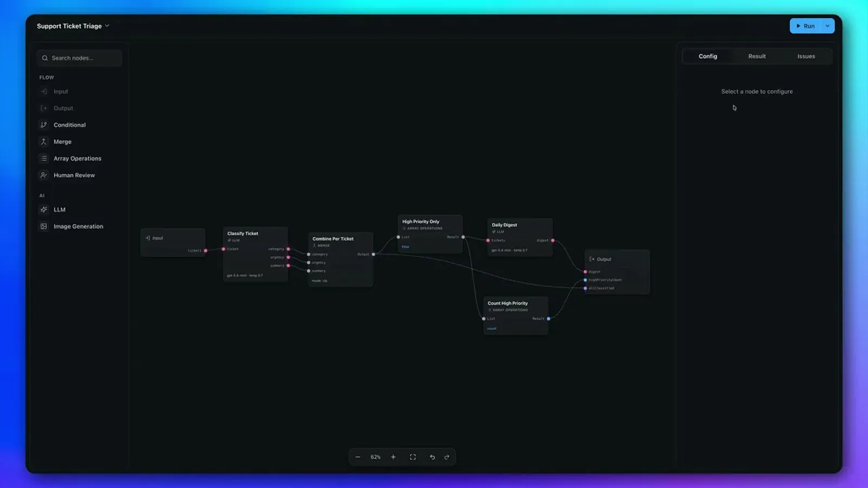Click the Output icon in the Flow sidebar
The width and height of the screenshot is (868, 488).
tap(44, 108)
